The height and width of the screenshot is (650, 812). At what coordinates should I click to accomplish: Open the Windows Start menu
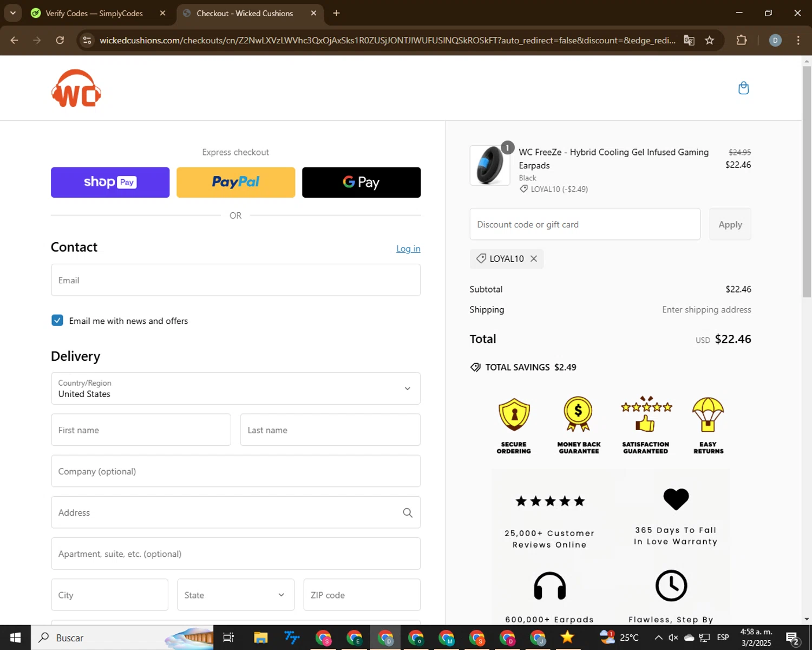pyautogui.click(x=15, y=638)
